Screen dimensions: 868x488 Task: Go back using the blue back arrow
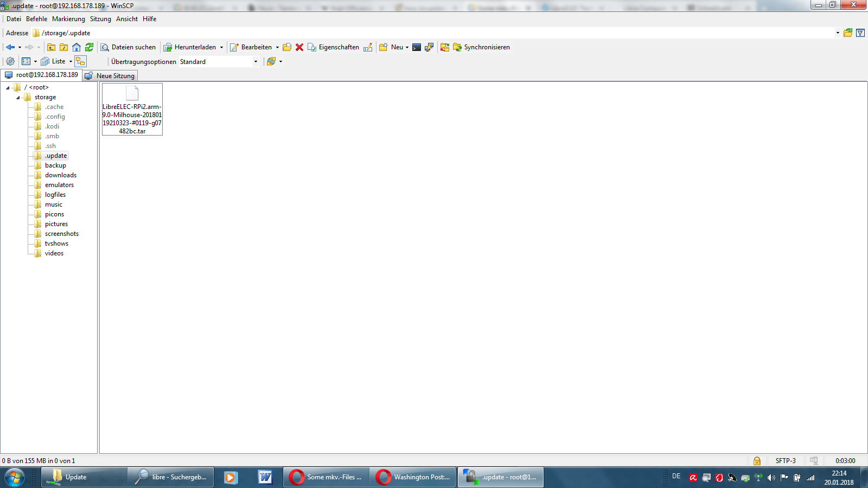10,47
